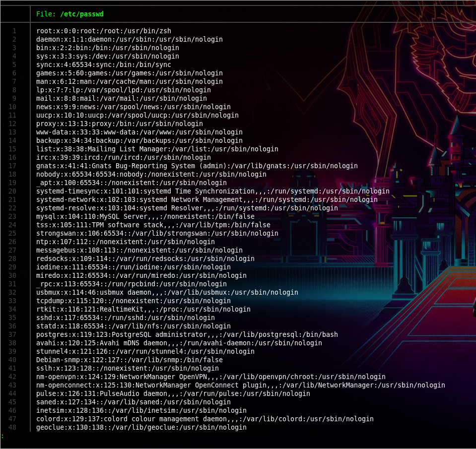476x449 pixels.
Task: Click line number 48 in the gutter
Action: click(x=12, y=427)
